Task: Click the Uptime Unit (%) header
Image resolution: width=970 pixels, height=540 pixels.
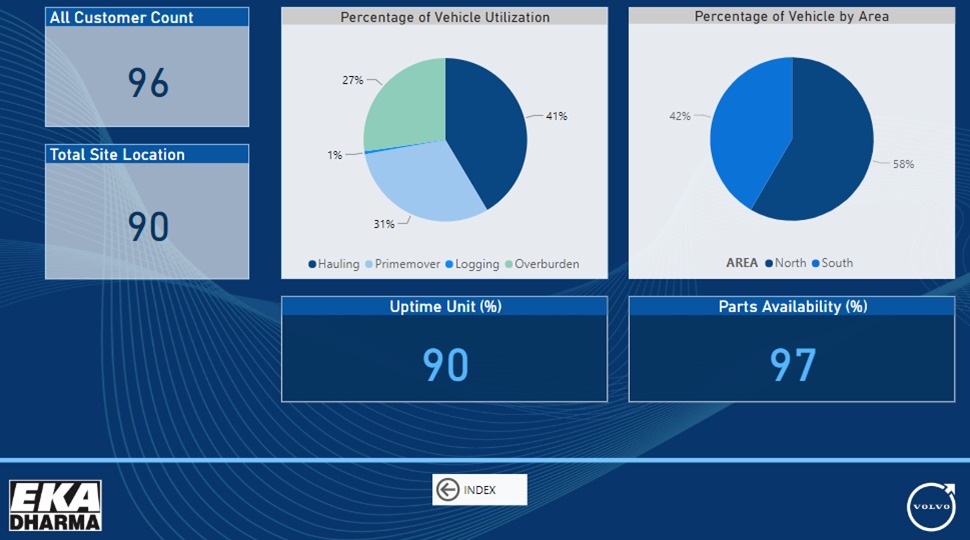Action: 445,307
